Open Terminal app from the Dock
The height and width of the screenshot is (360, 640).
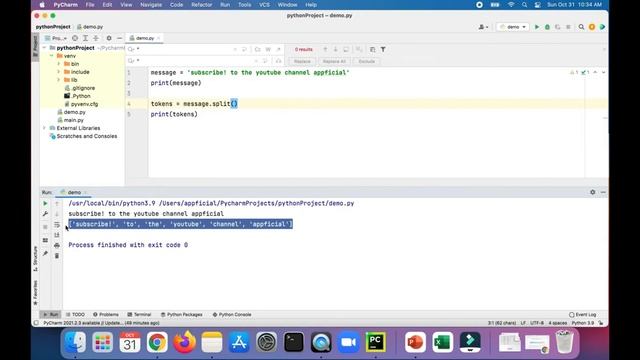293,342
